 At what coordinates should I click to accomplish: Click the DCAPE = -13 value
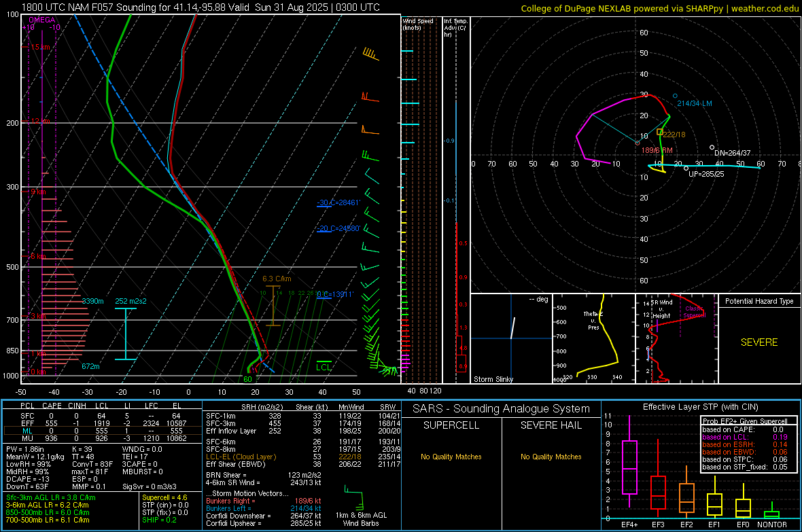(27, 479)
